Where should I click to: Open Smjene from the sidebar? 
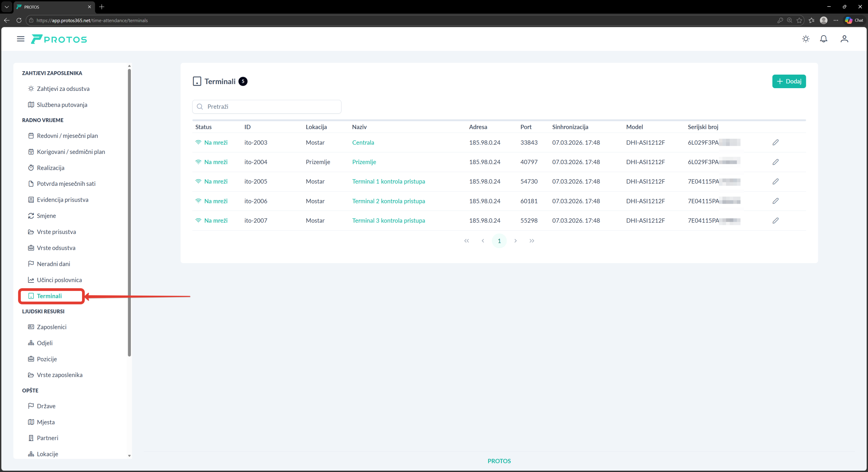click(x=46, y=216)
